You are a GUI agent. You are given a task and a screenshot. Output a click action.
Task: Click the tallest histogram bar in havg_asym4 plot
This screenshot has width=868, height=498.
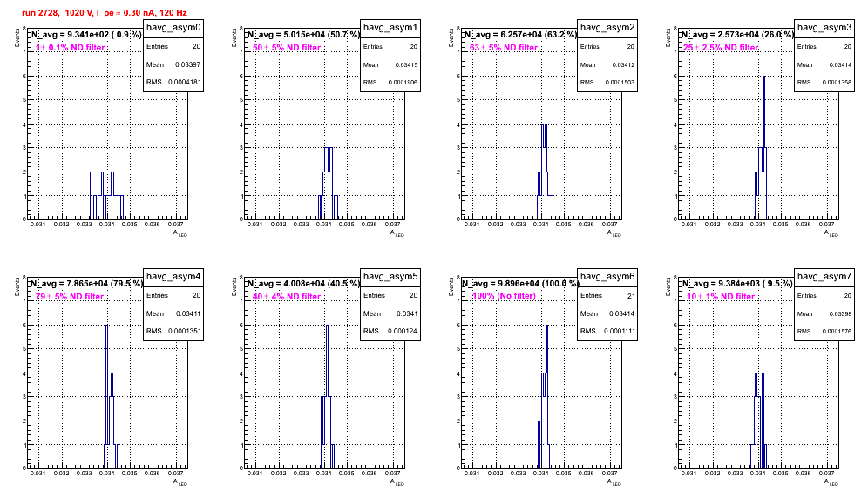(107, 395)
